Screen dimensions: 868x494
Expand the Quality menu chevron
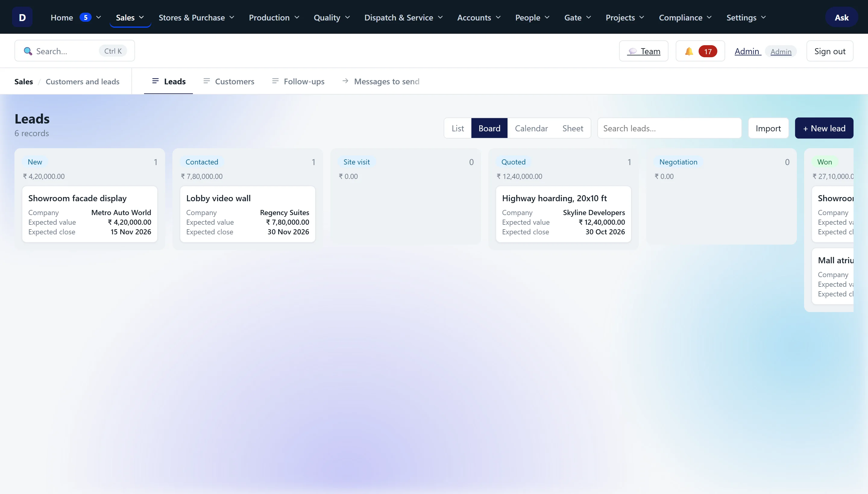tap(347, 17)
